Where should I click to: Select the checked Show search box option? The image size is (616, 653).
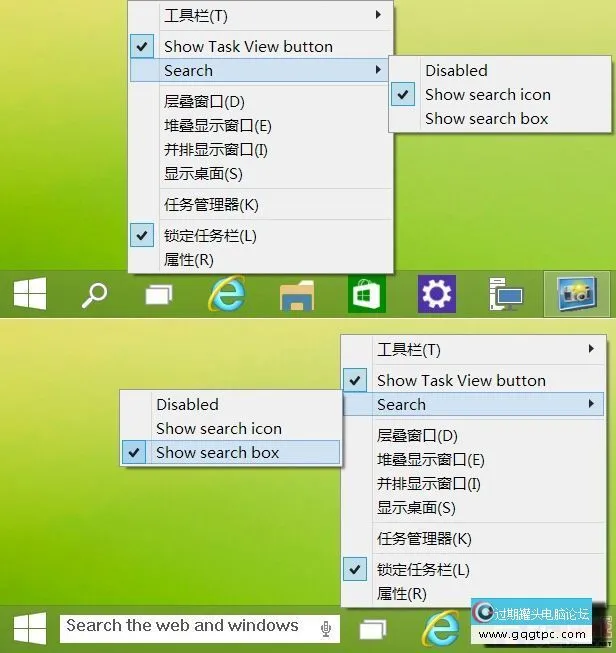[x=217, y=453]
